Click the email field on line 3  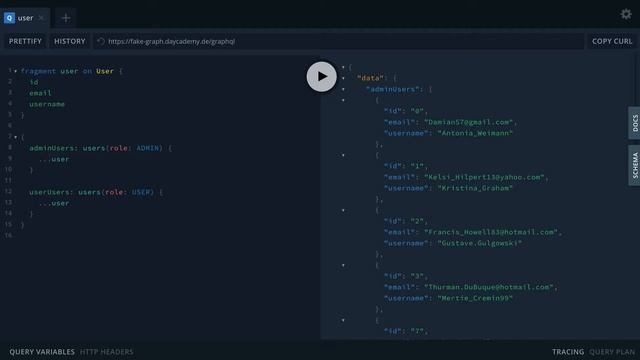pyautogui.click(x=40, y=93)
